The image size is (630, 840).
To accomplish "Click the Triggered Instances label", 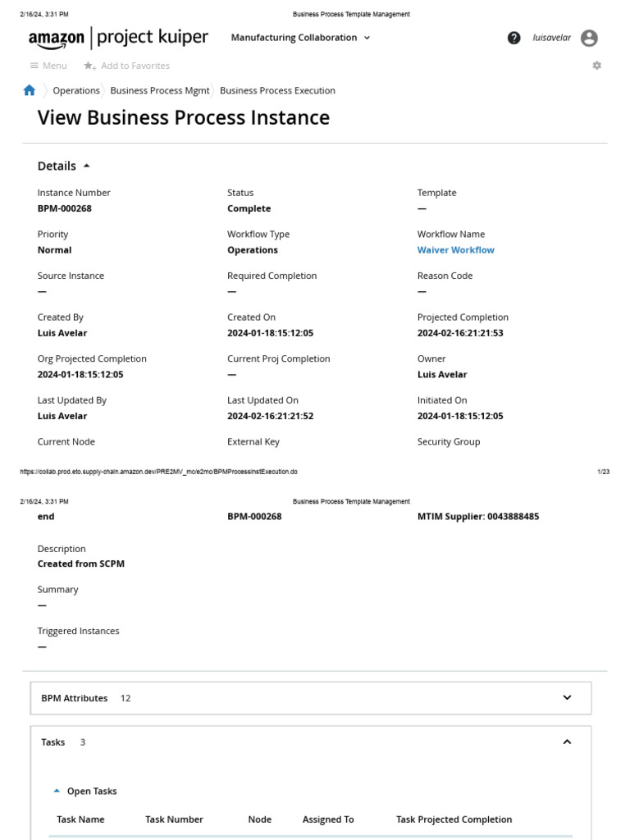I will (x=78, y=631).
